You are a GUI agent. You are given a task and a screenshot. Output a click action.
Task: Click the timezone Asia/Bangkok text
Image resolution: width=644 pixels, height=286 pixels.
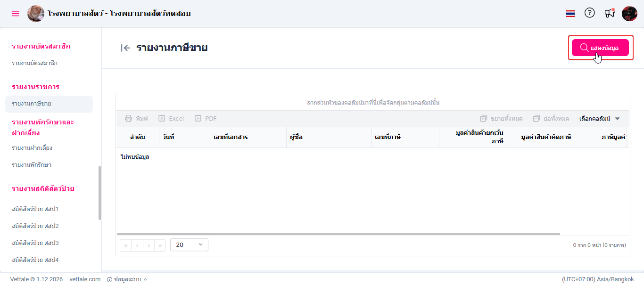pos(598,279)
